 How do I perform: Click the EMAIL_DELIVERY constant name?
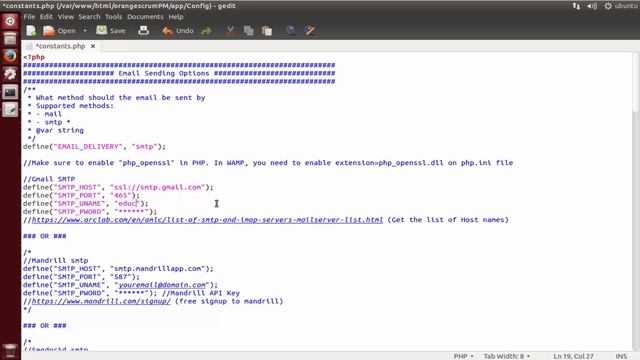(x=88, y=146)
